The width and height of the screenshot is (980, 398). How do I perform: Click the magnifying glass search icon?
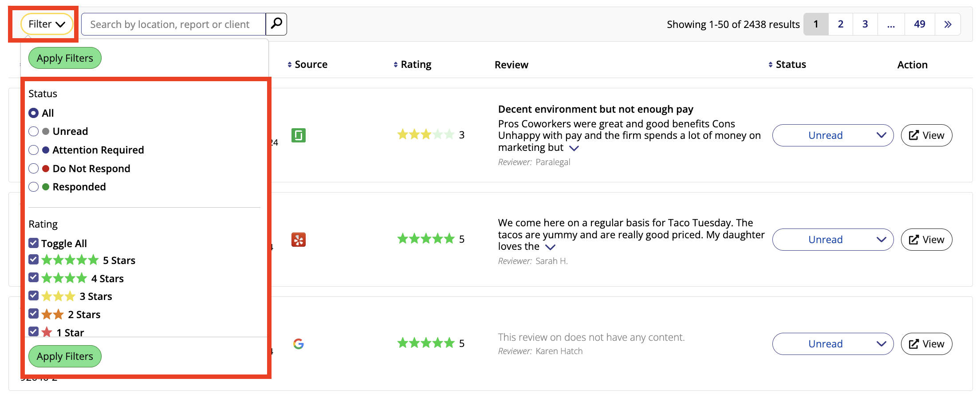click(276, 24)
